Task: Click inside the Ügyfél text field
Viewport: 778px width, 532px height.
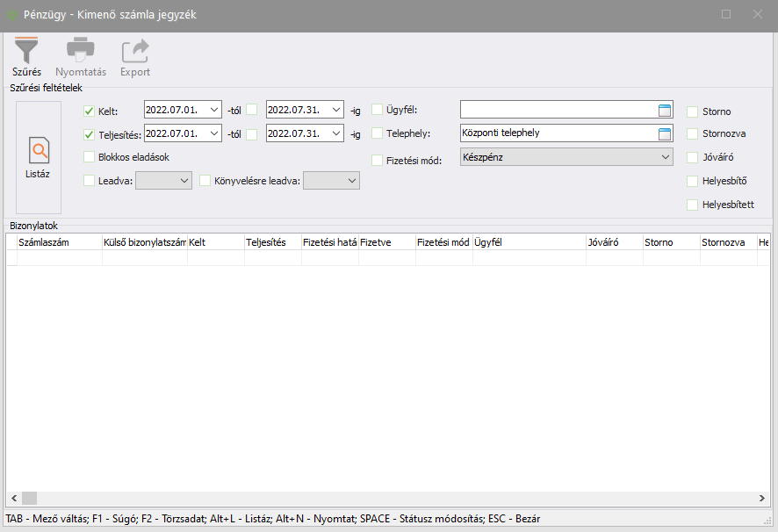Action: pos(557,111)
